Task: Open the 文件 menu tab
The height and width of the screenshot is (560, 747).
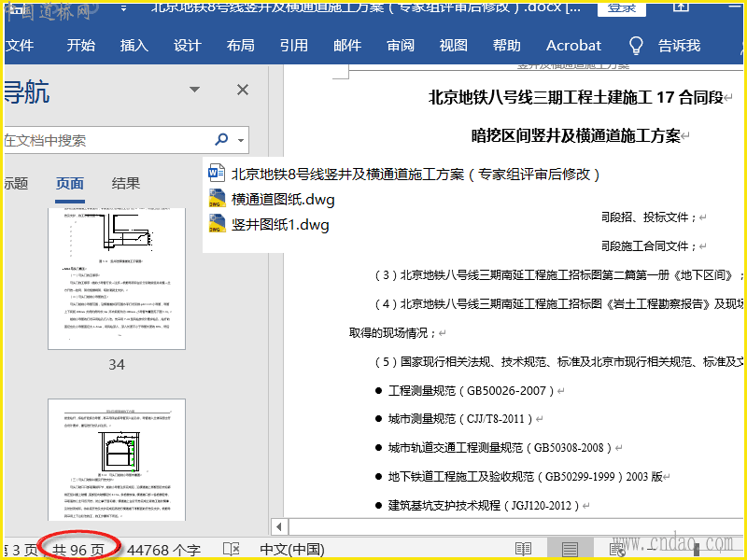Action: pyautogui.click(x=20, y=46)
